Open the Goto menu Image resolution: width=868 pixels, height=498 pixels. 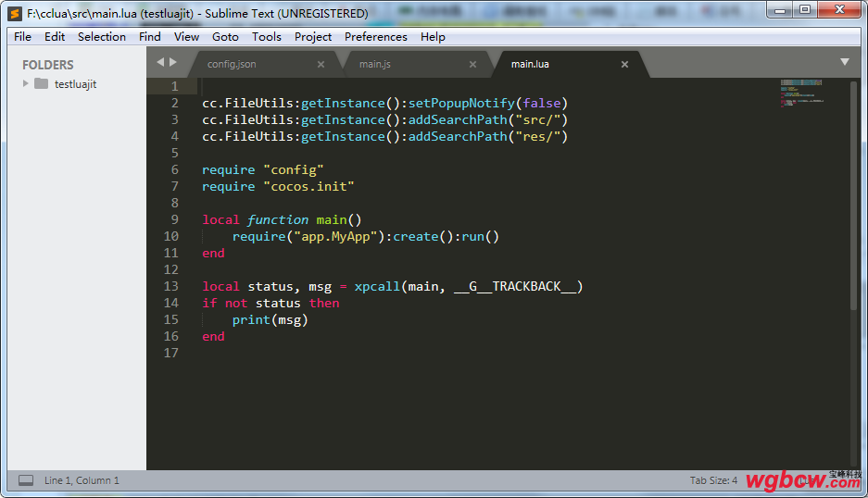point(225,36)
